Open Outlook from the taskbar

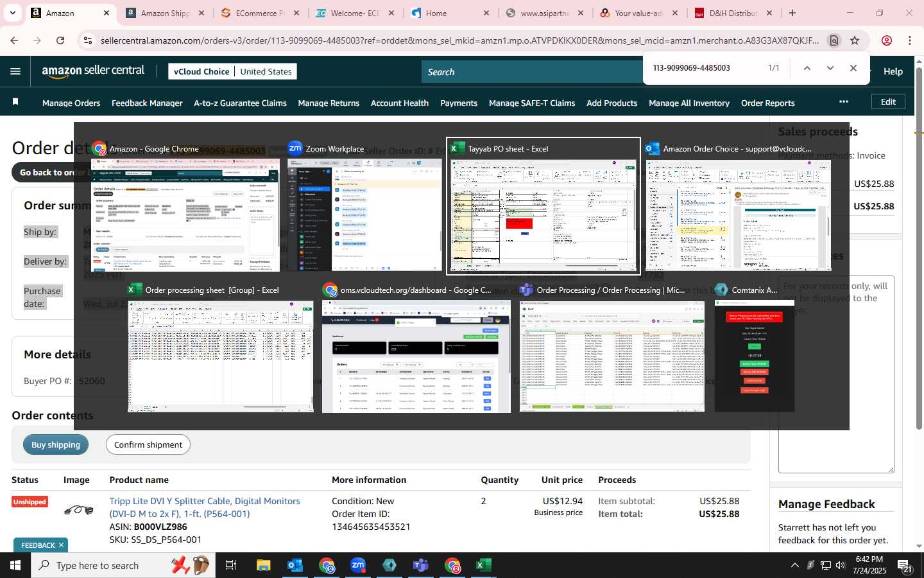(295, 565)
